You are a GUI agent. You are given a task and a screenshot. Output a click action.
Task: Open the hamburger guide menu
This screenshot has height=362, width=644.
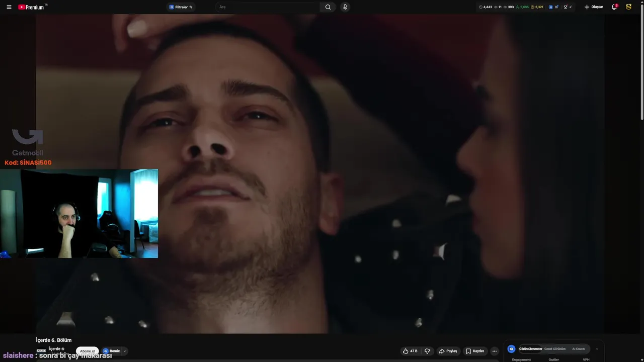click(x=9, y=7)
